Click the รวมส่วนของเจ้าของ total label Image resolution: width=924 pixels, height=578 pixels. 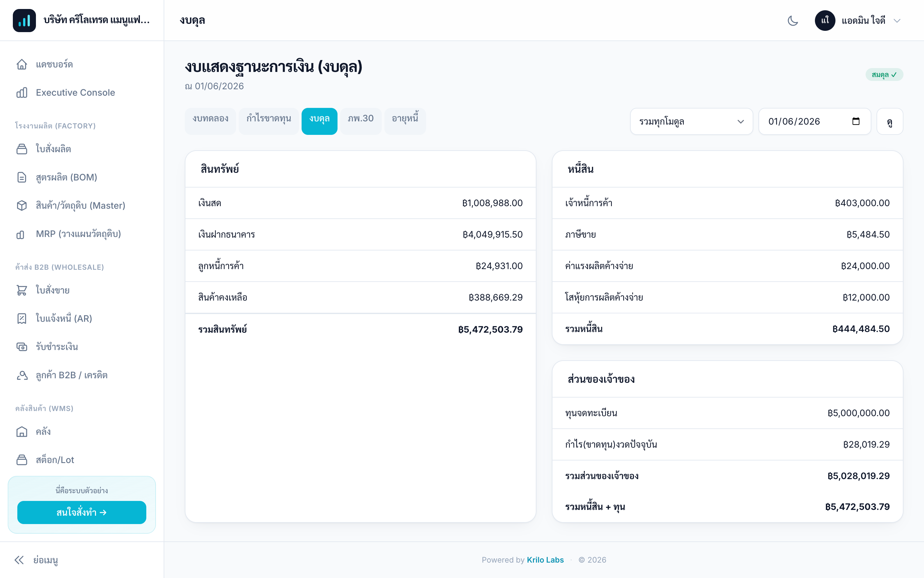tap(602, 476)
